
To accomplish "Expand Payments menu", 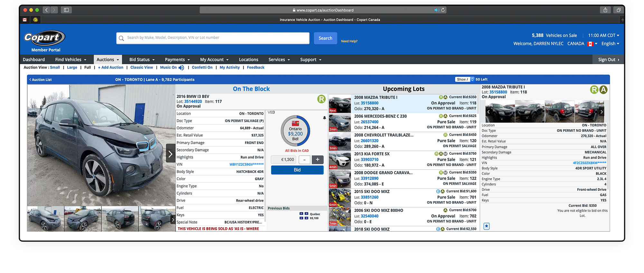I will 177,60.
